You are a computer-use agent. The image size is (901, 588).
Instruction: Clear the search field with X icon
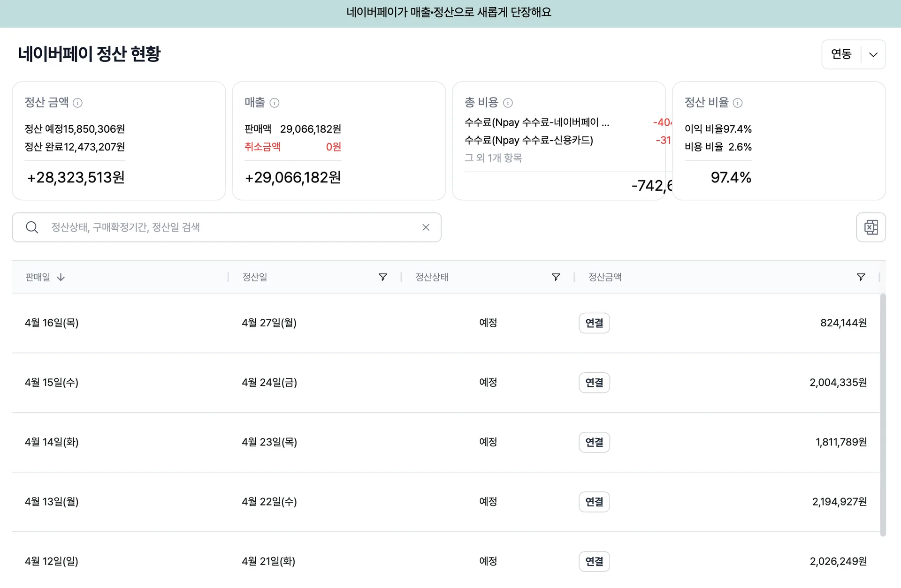426,227
